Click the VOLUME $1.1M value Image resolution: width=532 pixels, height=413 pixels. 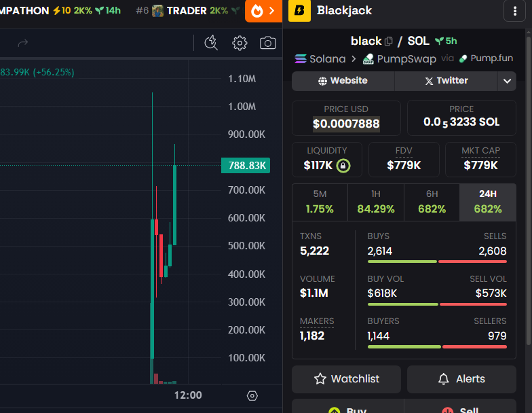(313, 293)
